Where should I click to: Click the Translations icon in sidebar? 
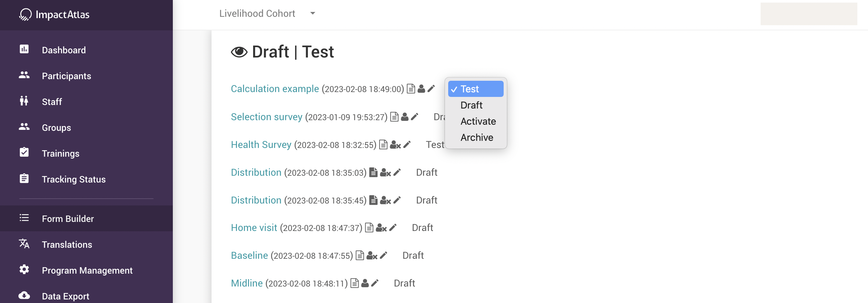(24, 244)
